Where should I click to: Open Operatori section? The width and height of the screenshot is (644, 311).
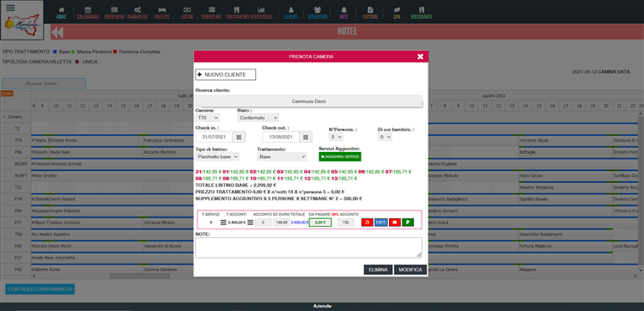click(318, 13)
